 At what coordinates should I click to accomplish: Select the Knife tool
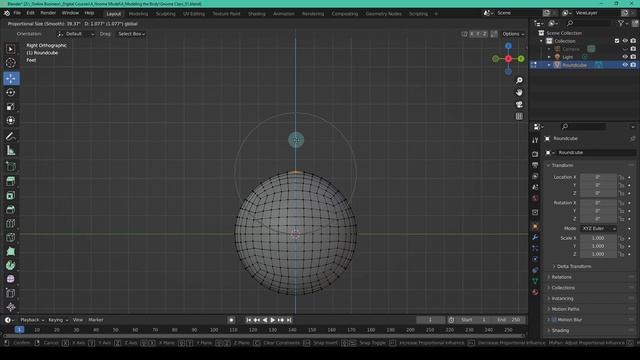coord(11,237)
